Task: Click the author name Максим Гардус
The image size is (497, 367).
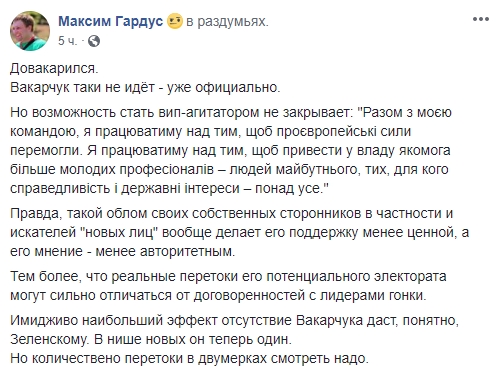Action: point(111,21)
